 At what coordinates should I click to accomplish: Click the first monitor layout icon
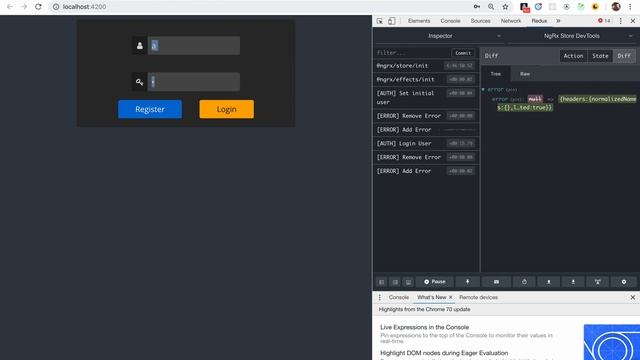[382, 282]
